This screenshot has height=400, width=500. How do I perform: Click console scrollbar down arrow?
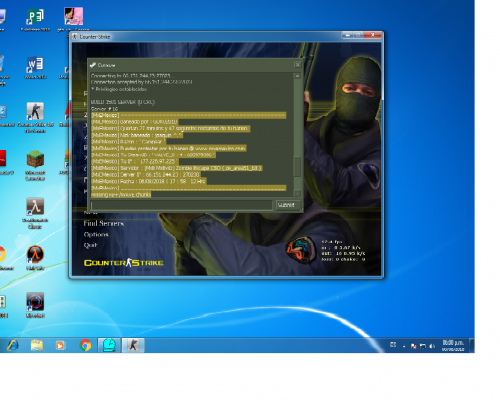pyautogui.click(x=297, y=193)
